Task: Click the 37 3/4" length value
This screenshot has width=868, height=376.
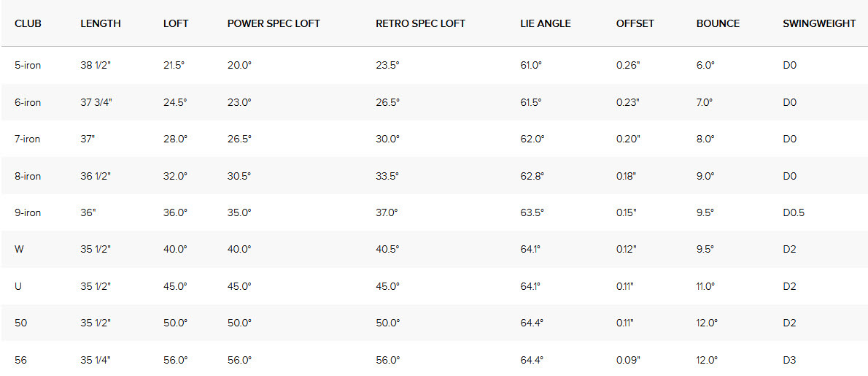Action: point(97,103)
